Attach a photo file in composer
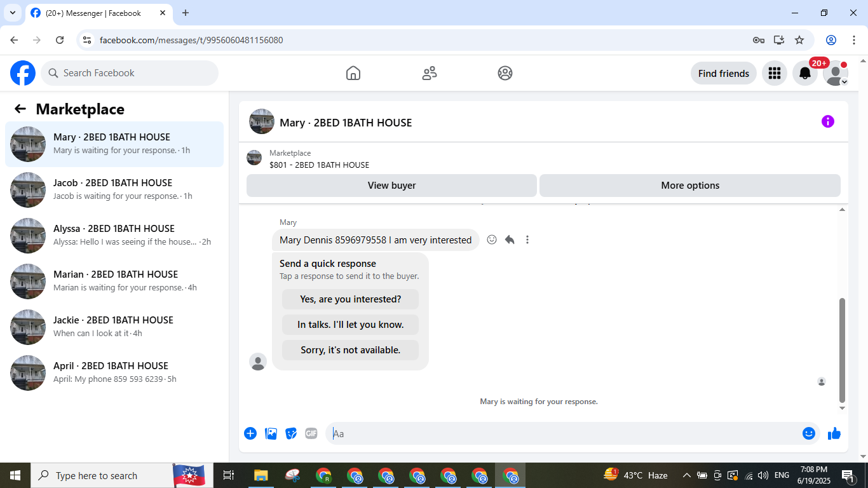 click(x=271, y=433)
